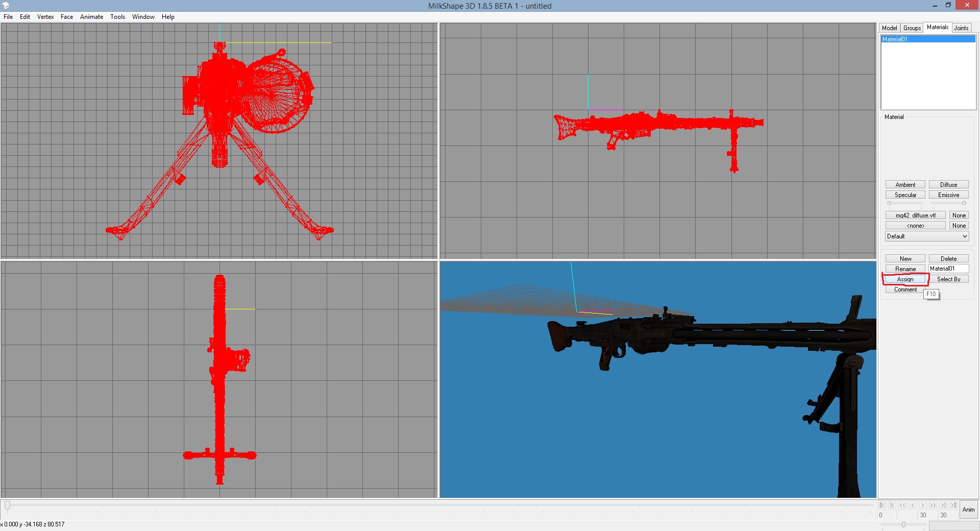This screenshot has width=980, height=531.
Task: Click the first total frames field showing 30
Action: (x=927, y=515)
